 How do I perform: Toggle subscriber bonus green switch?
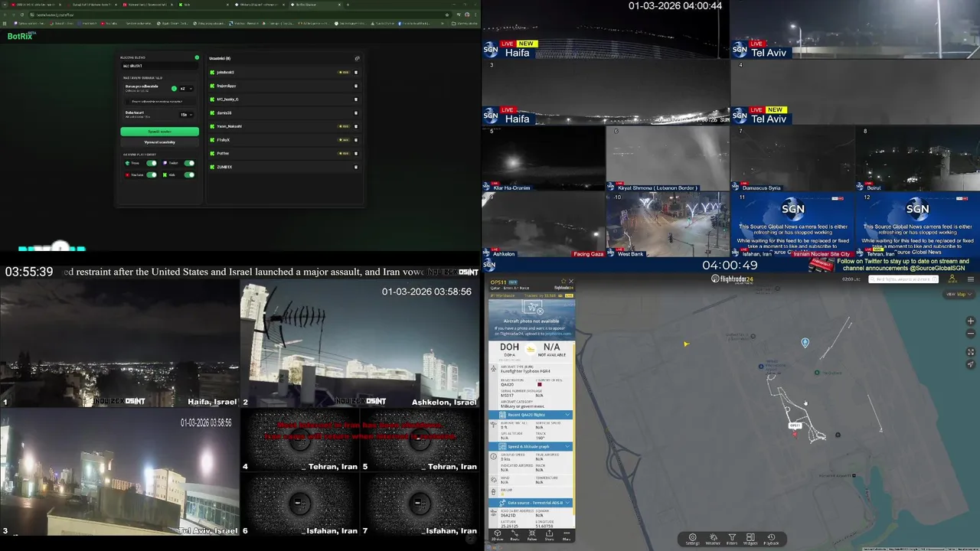coord(174,89)
